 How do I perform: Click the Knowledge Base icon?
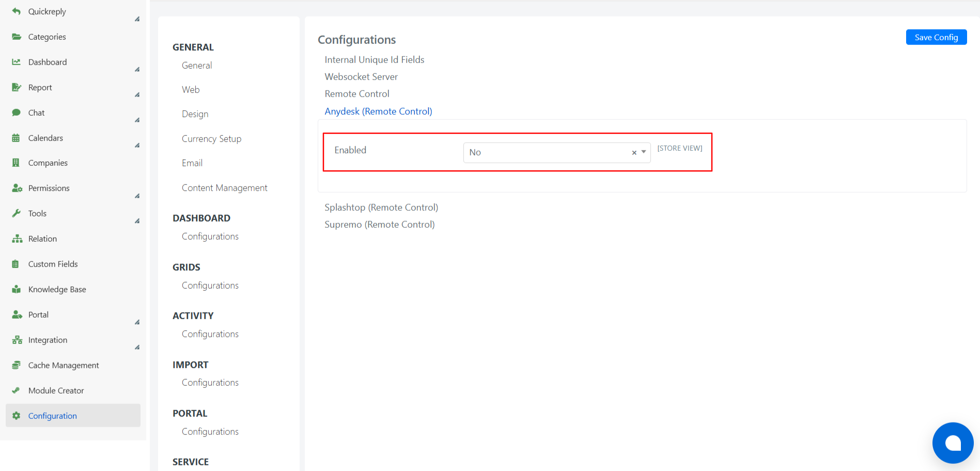pos(17,289)
